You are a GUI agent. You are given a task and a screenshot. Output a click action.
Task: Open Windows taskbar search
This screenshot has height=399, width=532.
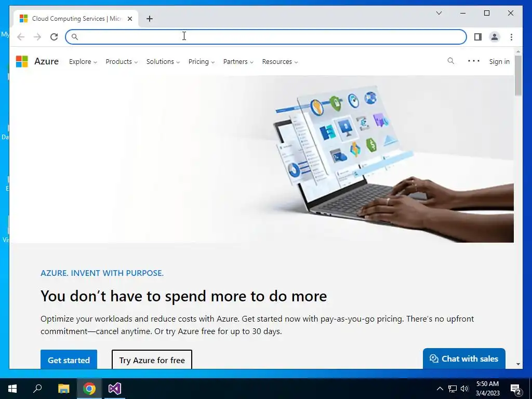pyautogui.click(x=37, y=389)
